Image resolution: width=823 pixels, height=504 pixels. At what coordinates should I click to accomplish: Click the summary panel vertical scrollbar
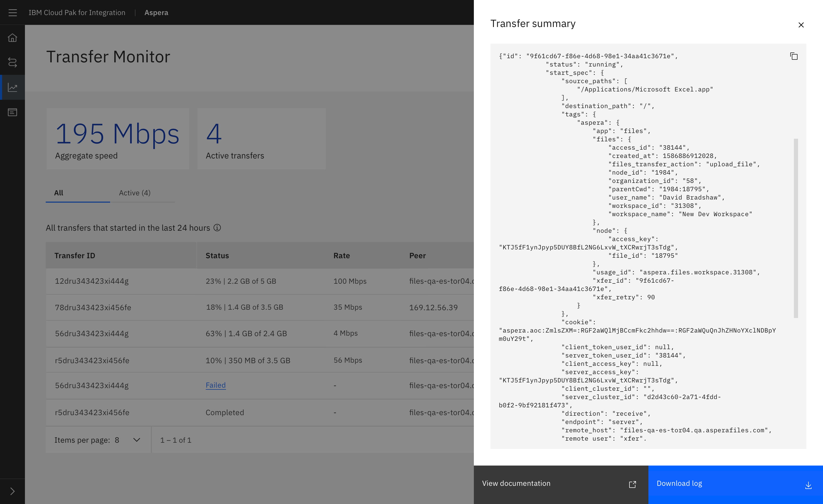[796, 228]
